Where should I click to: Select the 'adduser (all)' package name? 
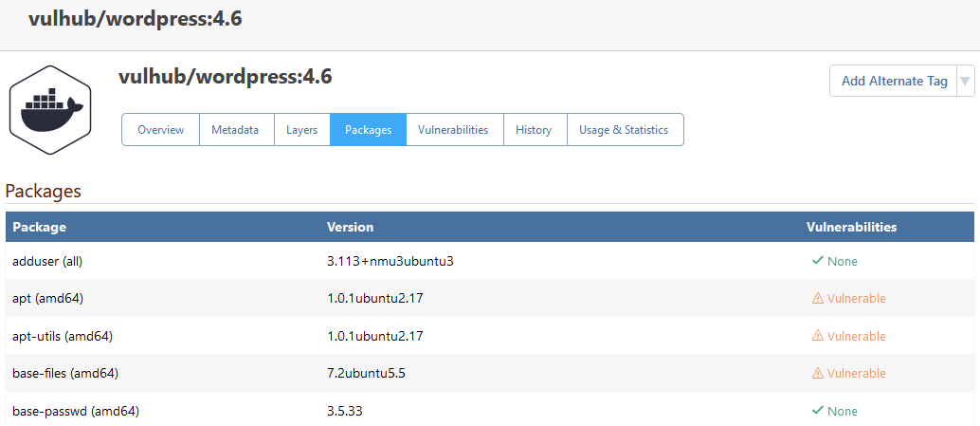coord(47,262)
